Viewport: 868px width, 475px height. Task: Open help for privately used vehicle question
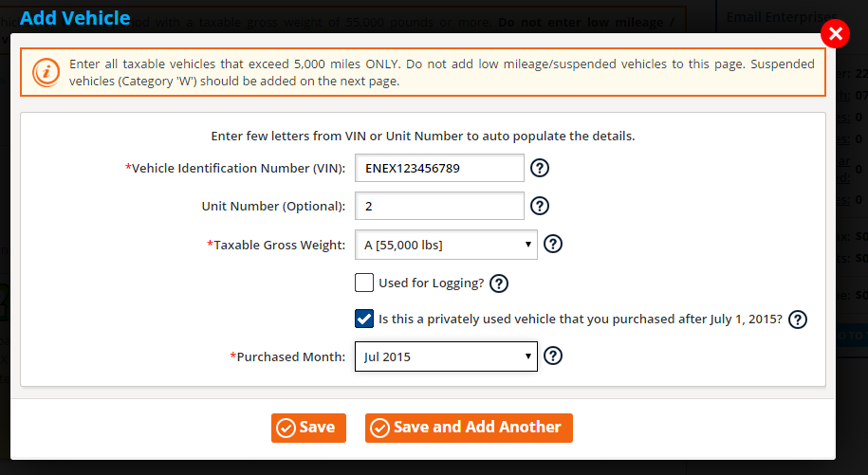798,320
